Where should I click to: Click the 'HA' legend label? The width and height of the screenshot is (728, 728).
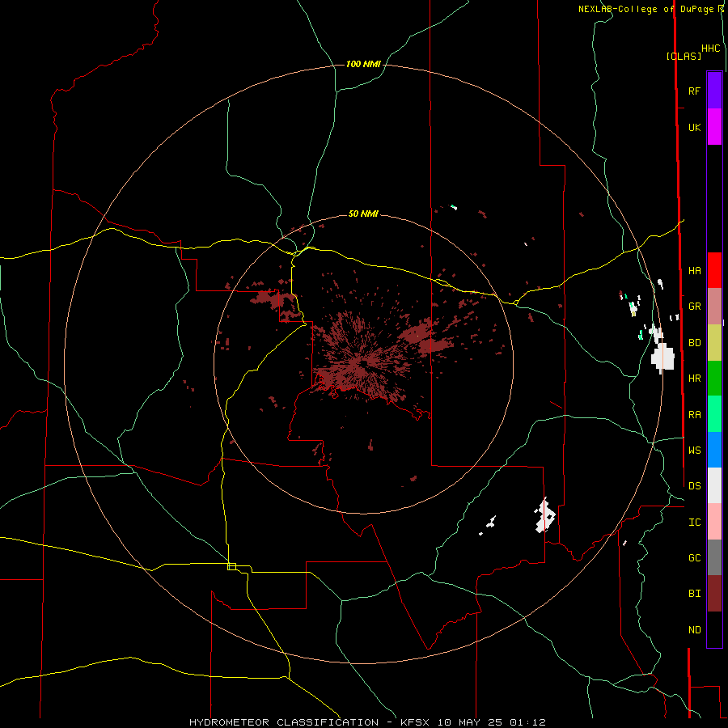coord(694,270)
